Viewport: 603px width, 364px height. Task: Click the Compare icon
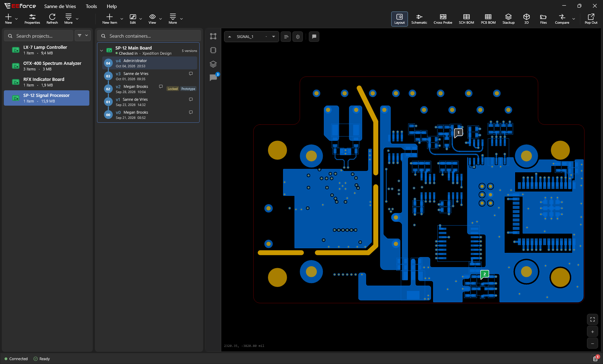pyautogui.click(x=562, y=17)
